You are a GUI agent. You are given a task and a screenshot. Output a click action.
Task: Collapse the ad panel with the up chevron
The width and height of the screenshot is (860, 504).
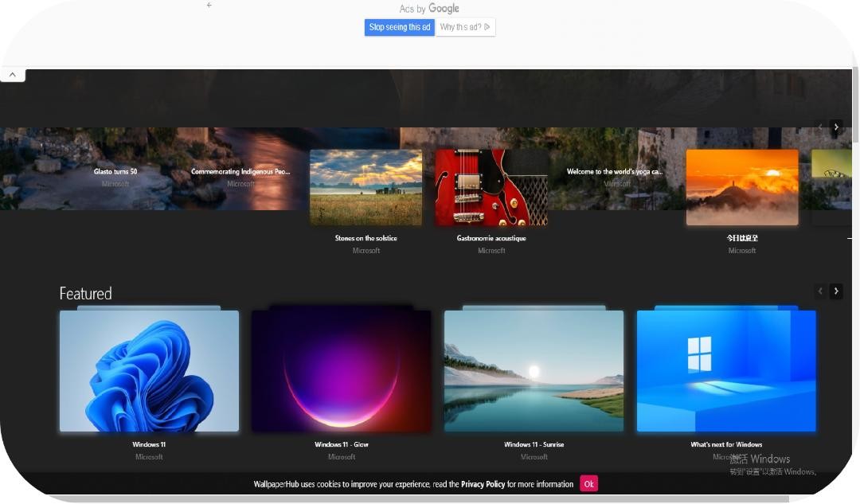[13, 75]
